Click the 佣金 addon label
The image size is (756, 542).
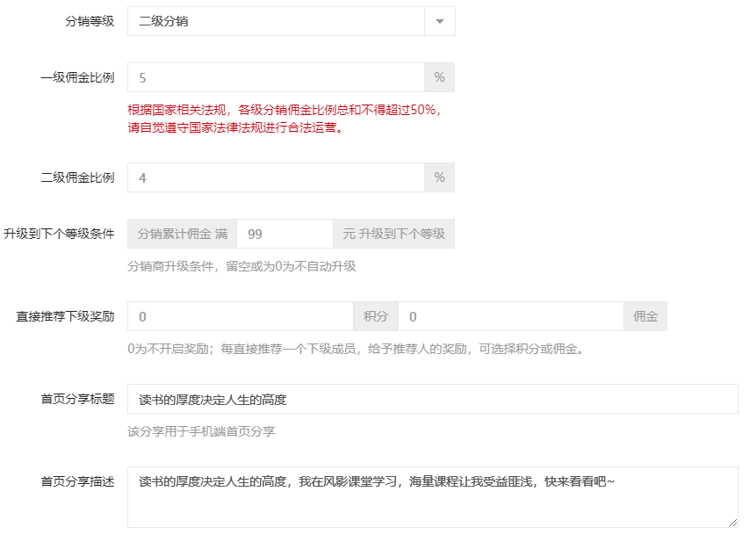(x=645, y=316)
